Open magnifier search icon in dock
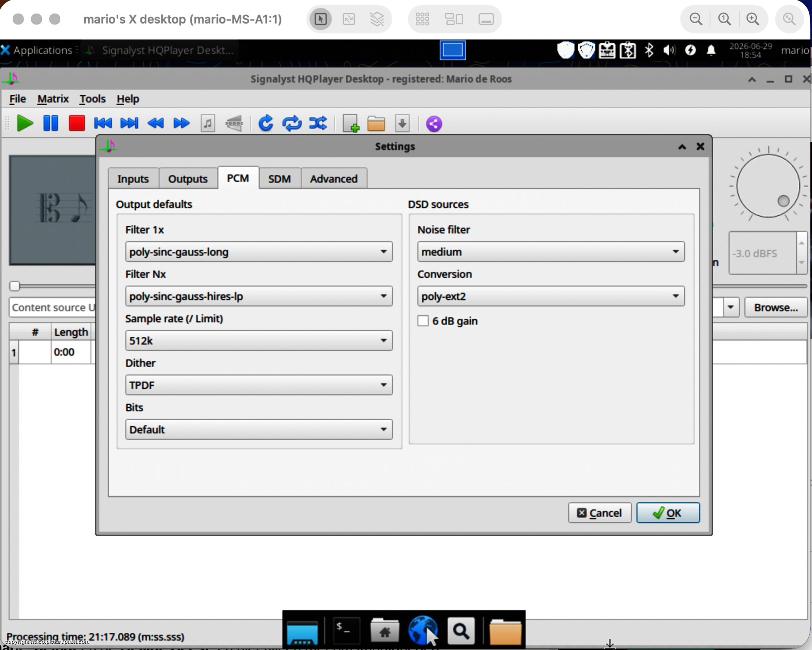 tap(461, 631)
